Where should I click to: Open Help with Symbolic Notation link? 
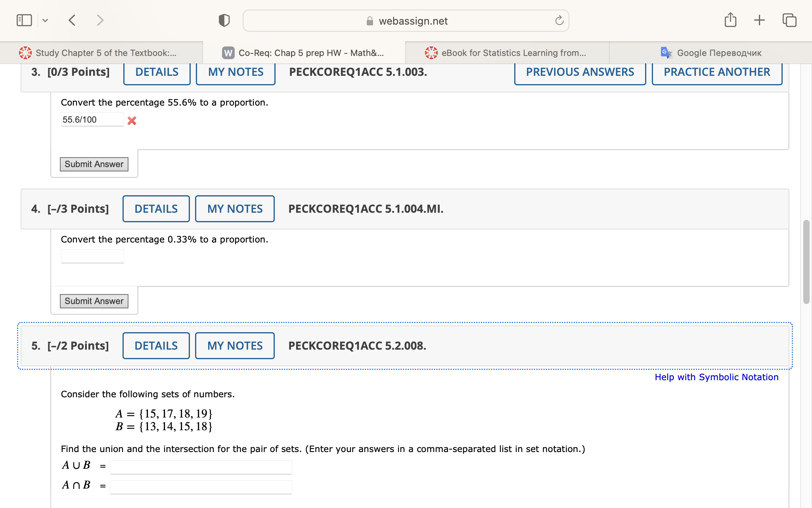click(x=716, y=377)
